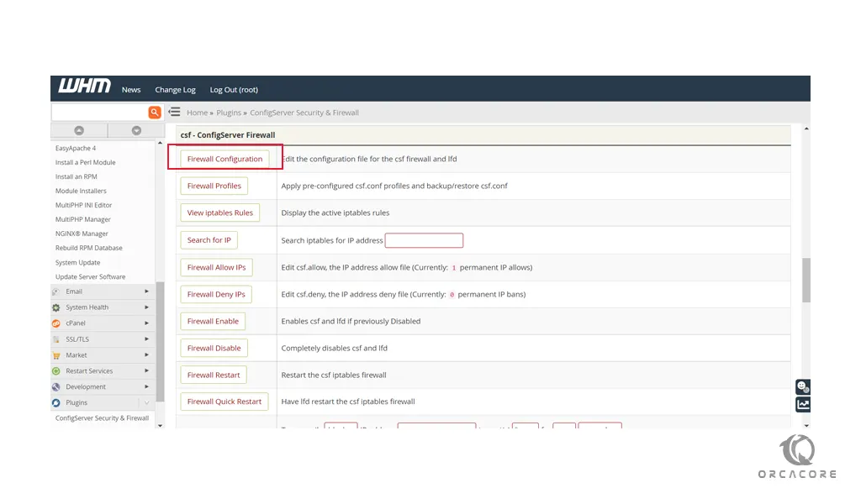Click the SSL/TLS section icon
The width and height of the screenshot is (861, 504).
[x=56, y=339]
